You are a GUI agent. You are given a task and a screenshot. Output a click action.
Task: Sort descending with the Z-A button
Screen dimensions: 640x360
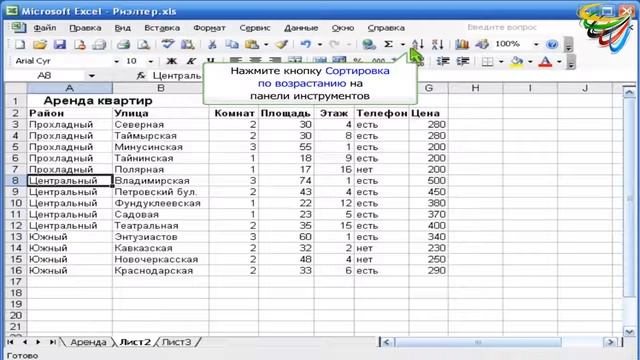[x=438, y=44]
